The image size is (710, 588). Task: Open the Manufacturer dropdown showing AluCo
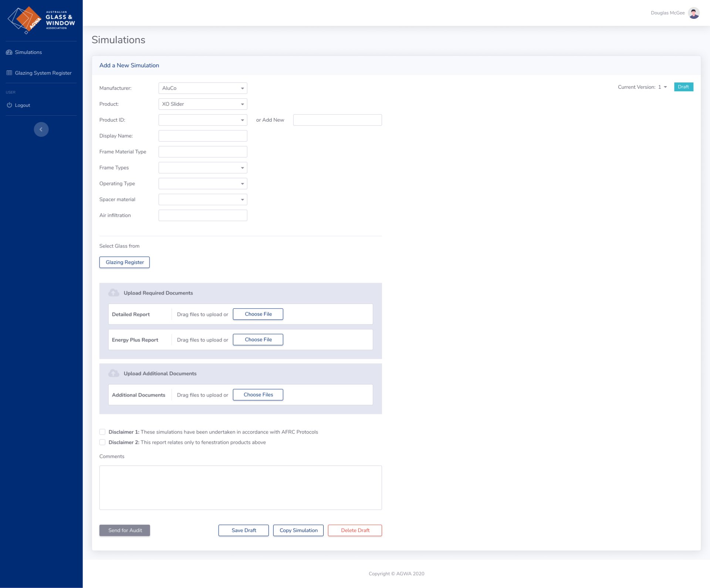click(203, 88)
